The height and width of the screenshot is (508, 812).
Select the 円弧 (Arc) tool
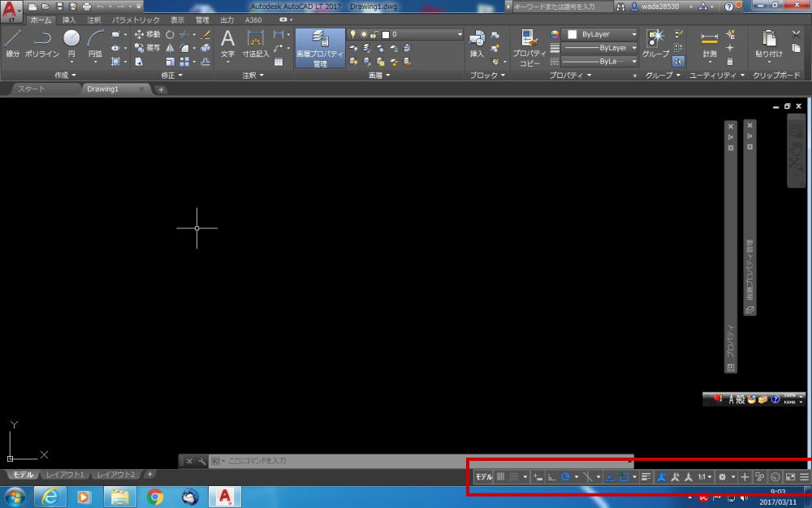[x=95, y=43]
